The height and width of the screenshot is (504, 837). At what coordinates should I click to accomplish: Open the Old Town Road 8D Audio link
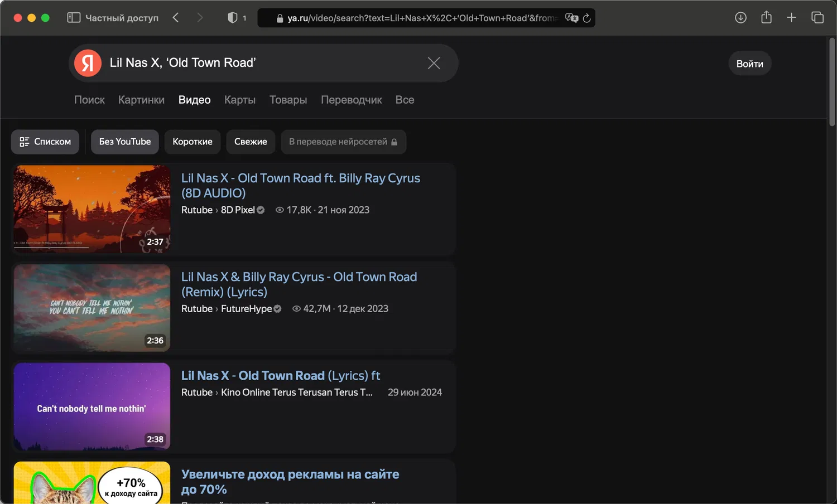[300, 185]
